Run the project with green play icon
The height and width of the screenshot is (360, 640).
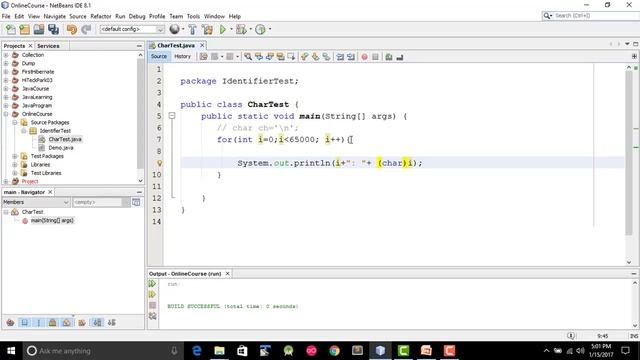point(223,29)
